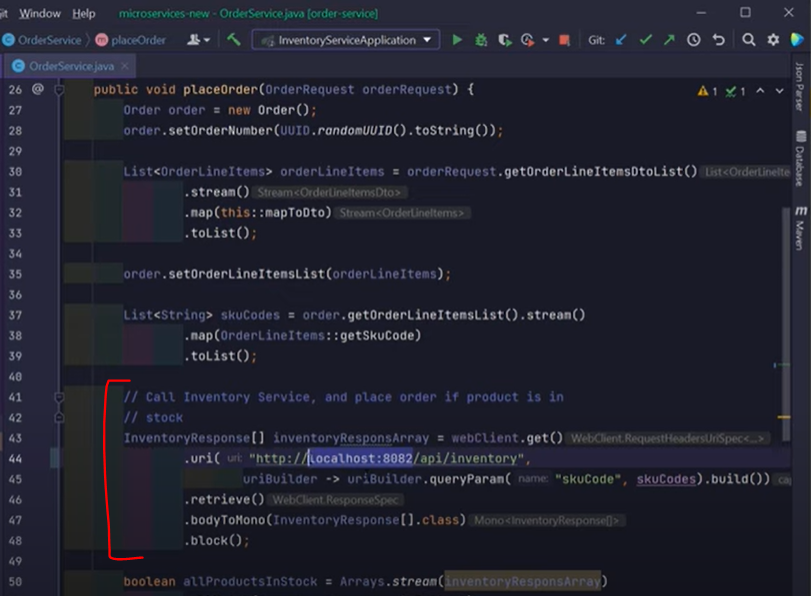The image size is (811, 596).
Task: Open the user account dropdown icon
Action: pyautogui.click(x=198, y=40)
